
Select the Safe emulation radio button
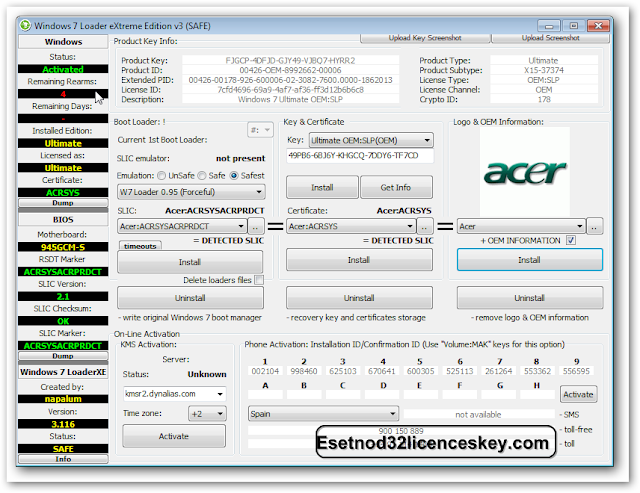(202, 176)
